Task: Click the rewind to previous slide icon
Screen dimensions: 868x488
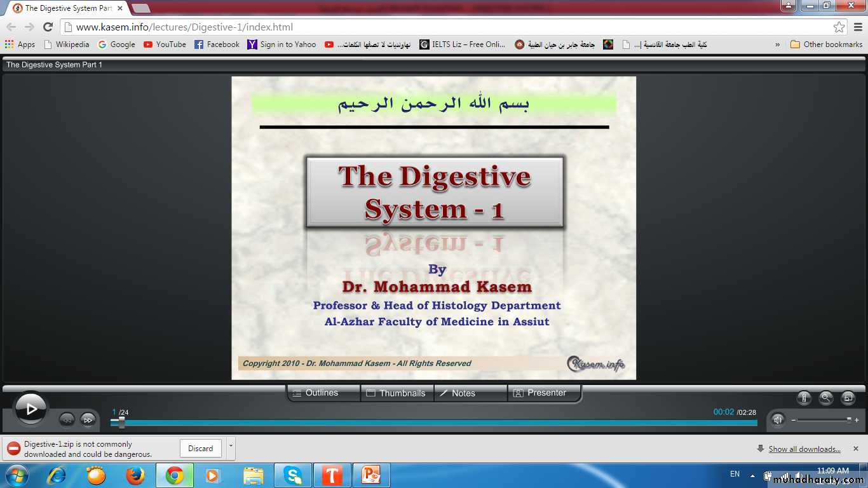Action: pos(67,419)
